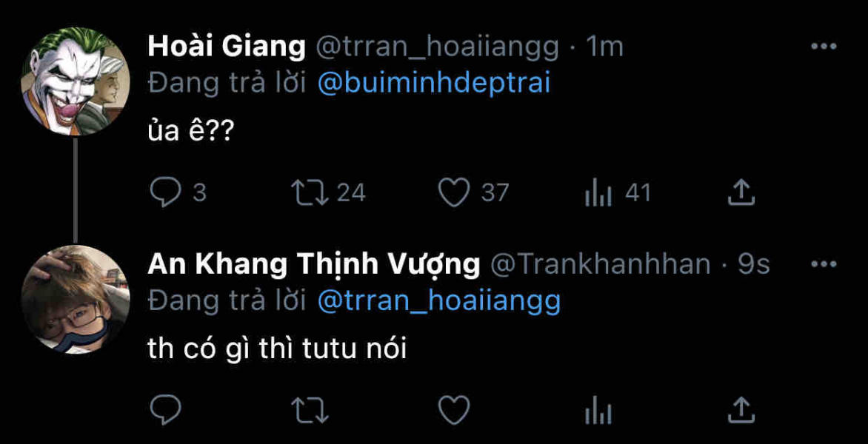The height and width of the screenshot is (444, 868).
Task: Open more options for Hoài Giang's tweet
Action: 823,47
